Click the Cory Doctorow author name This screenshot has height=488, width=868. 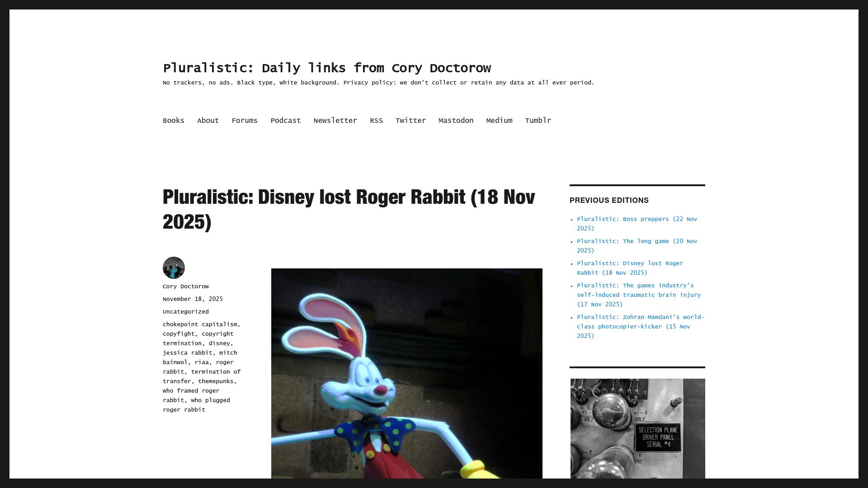pos(186,286)
